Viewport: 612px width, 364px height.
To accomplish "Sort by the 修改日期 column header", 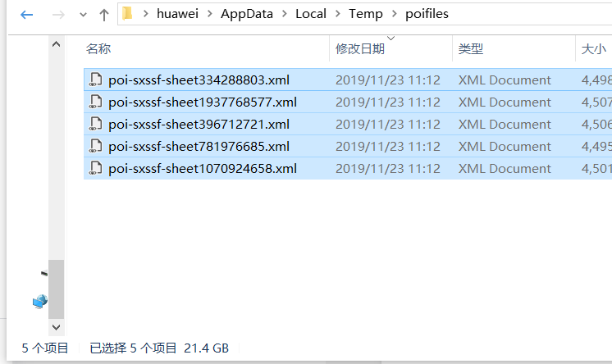I will pos(359,49).
